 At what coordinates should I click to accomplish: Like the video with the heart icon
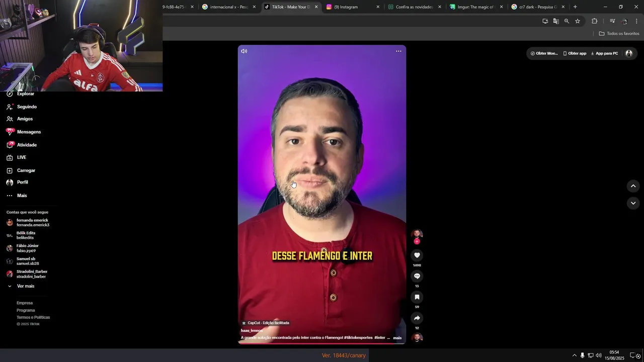tap(417, 255)
